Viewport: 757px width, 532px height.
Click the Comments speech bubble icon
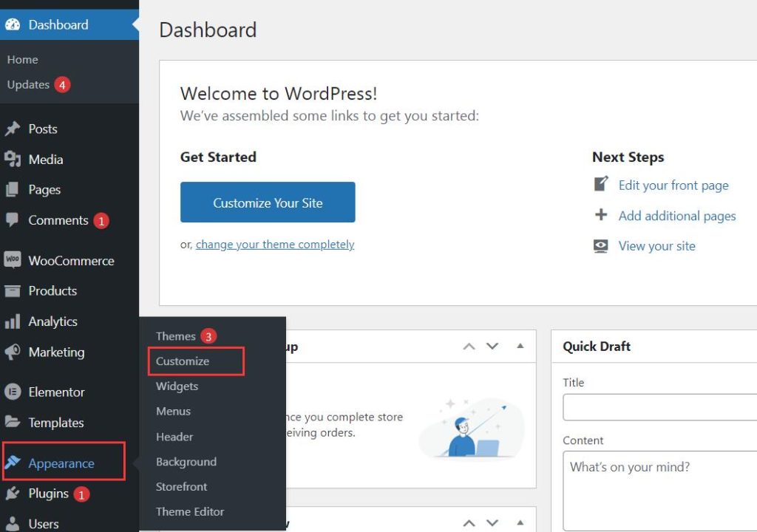13,220
